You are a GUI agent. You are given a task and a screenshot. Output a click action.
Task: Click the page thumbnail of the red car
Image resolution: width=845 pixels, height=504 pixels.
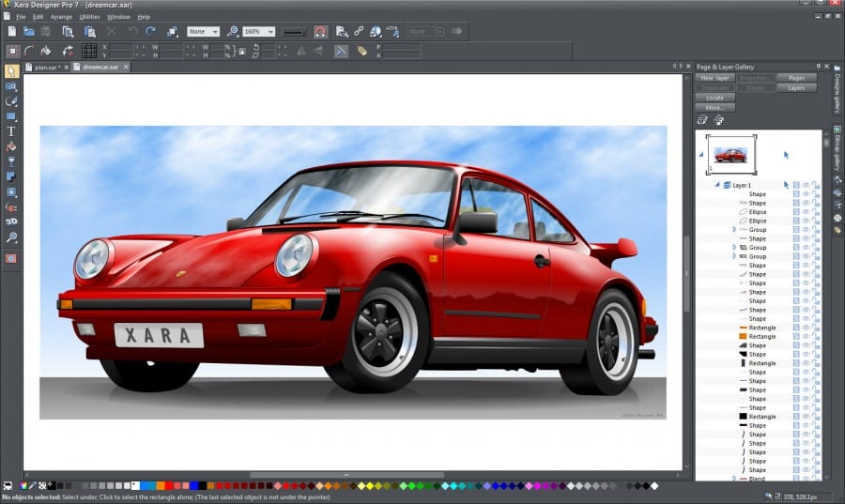(x=730, y=155)
